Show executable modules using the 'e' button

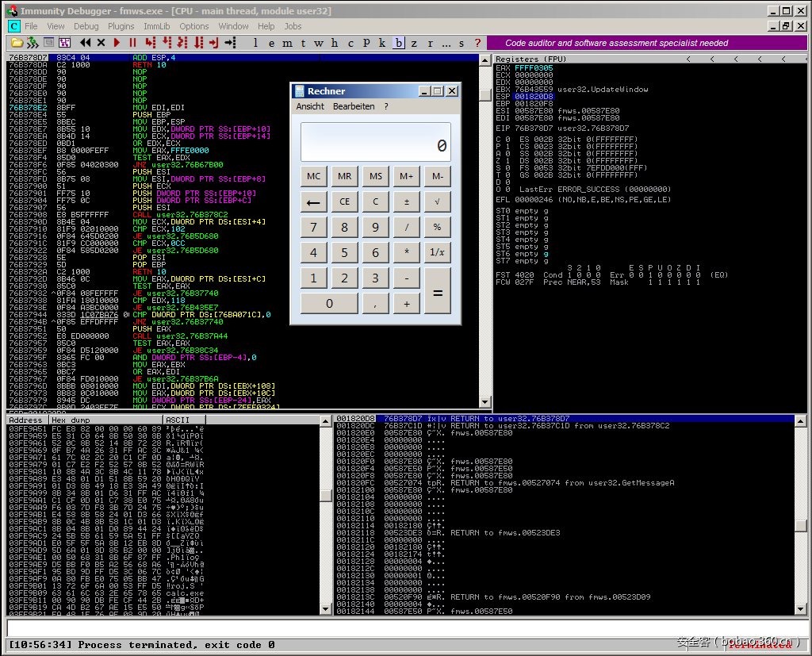click(x=270, y=43)
